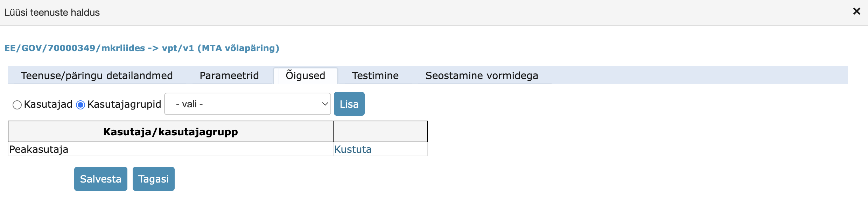Choose a value inside the group combo box
Screen dimensions: 868x207
pos(247,103)
